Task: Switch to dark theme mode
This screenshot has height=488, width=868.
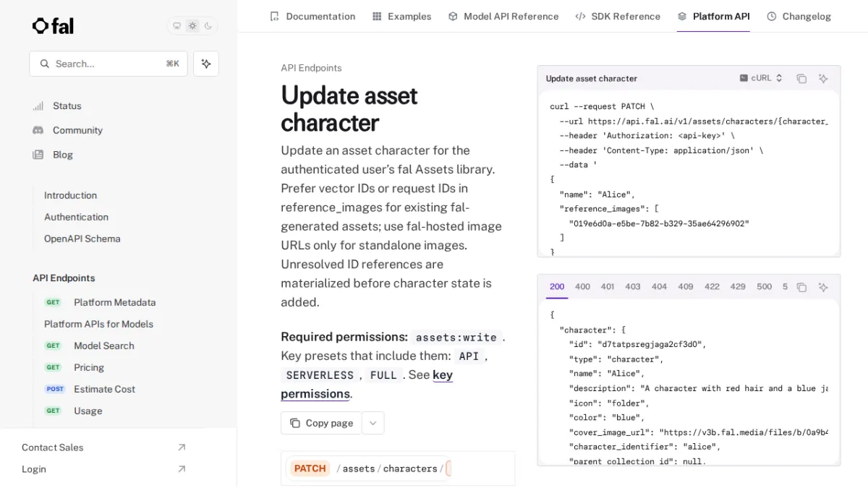Action: [208, 26]
